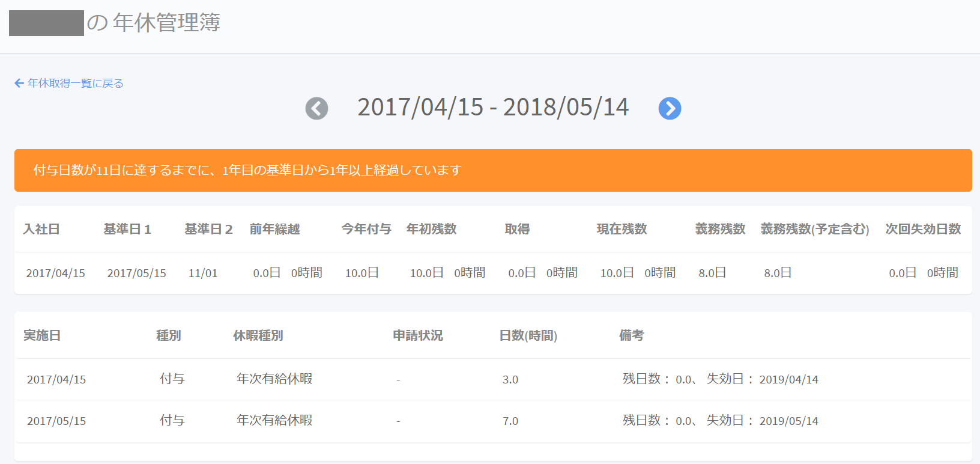Click the 実施日 column header

(x=42, y=335)
